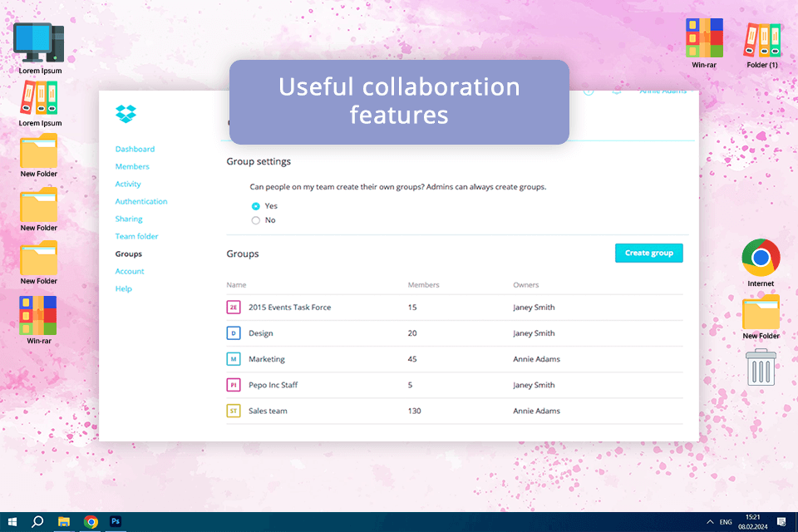Open the Design group name

(260, 333)
